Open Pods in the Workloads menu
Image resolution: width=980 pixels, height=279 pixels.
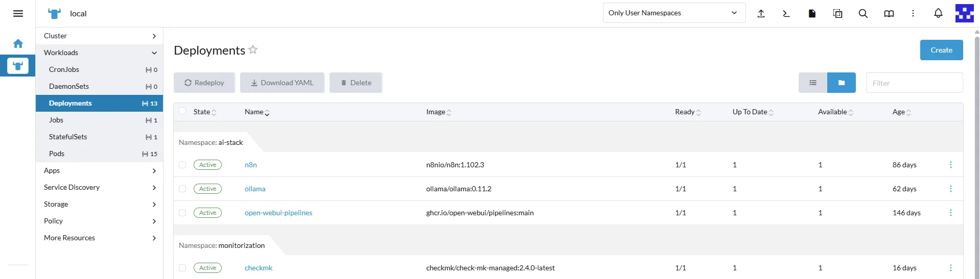point(57,154)
